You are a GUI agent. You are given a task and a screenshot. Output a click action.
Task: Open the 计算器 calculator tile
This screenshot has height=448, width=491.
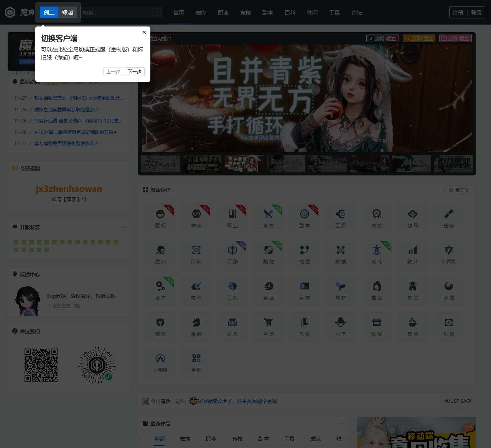[x=449, y=254]
